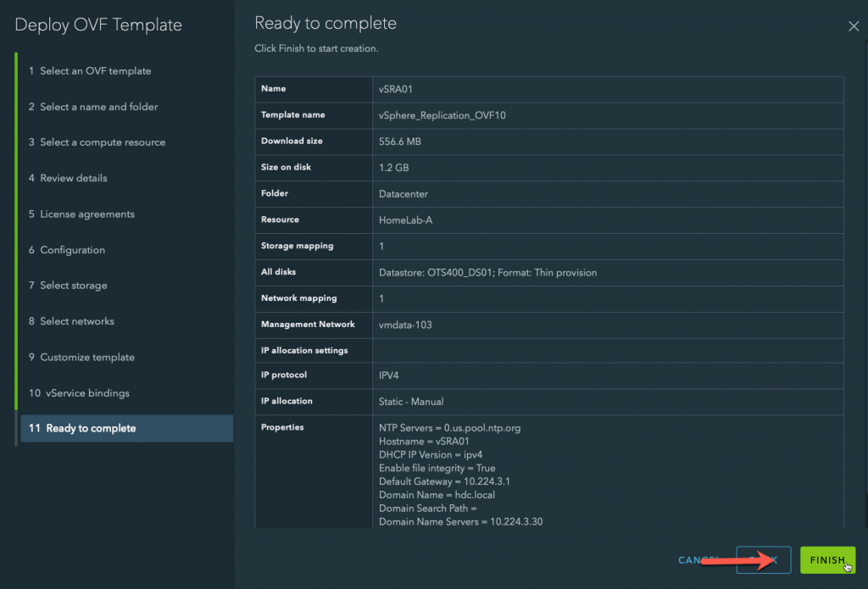Click the Datacenter folder value
This screenshot has width=868, height=589.
[x=403, y=194]
